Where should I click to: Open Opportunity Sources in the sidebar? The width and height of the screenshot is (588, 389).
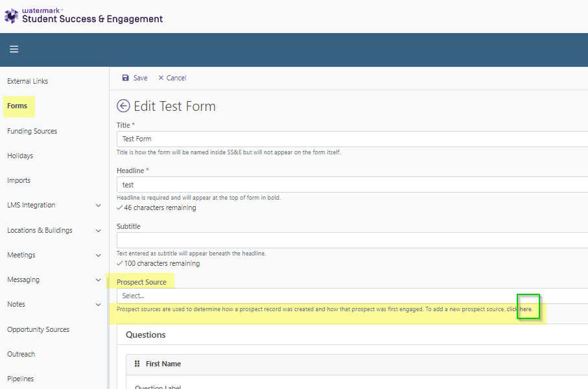[38, 329]
